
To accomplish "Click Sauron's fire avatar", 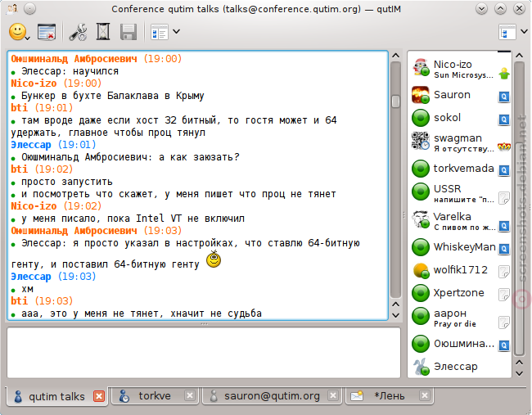I will pyautogui.click(x=421, y=95).
